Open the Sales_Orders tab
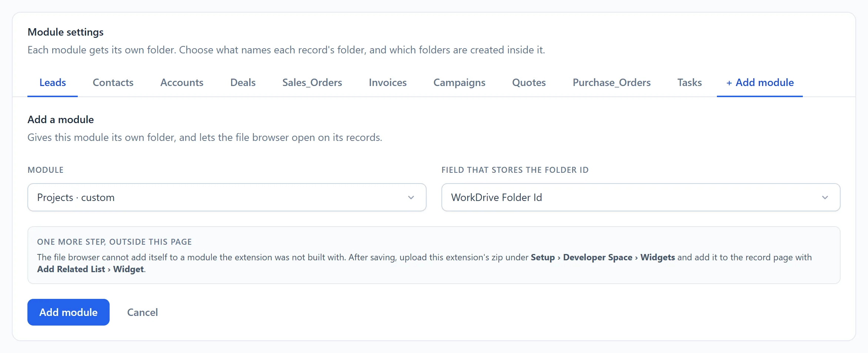This screenshot has height=353, width=868. pyautogui.click(x=312, y=83)
